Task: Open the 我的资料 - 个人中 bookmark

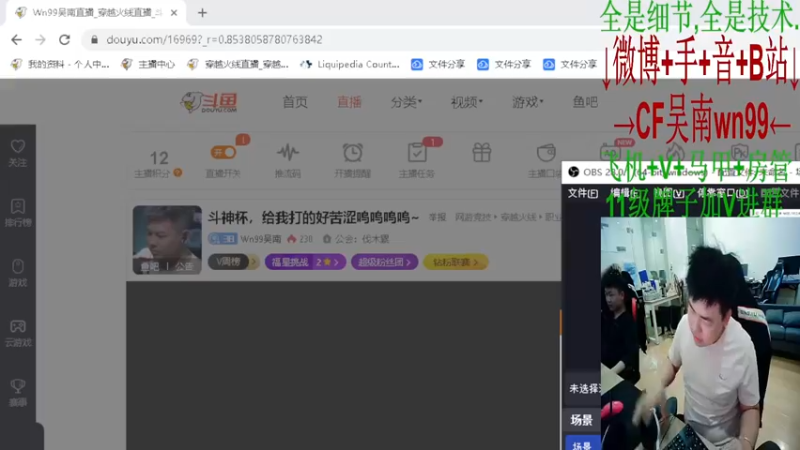Action: click(60, 64)
